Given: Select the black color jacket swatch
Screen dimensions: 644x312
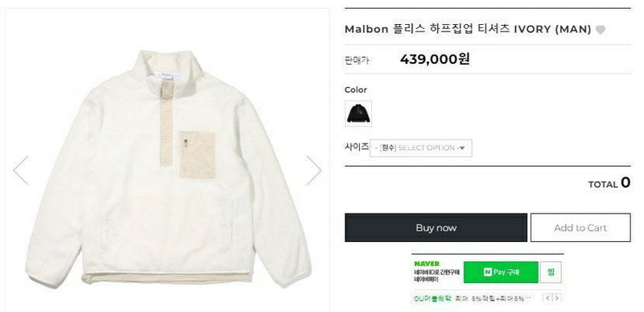Looking at the screenshot, I should (x=358, y=113).
